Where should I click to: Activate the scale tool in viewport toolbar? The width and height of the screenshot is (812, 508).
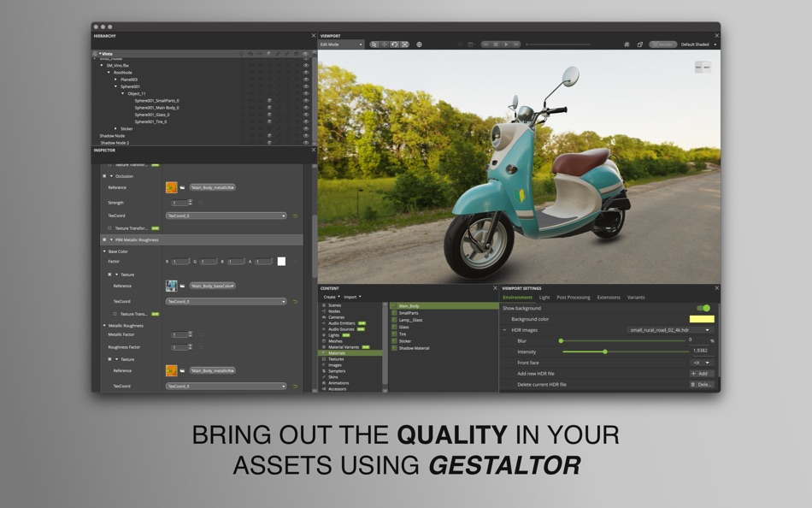pos(405,44)
